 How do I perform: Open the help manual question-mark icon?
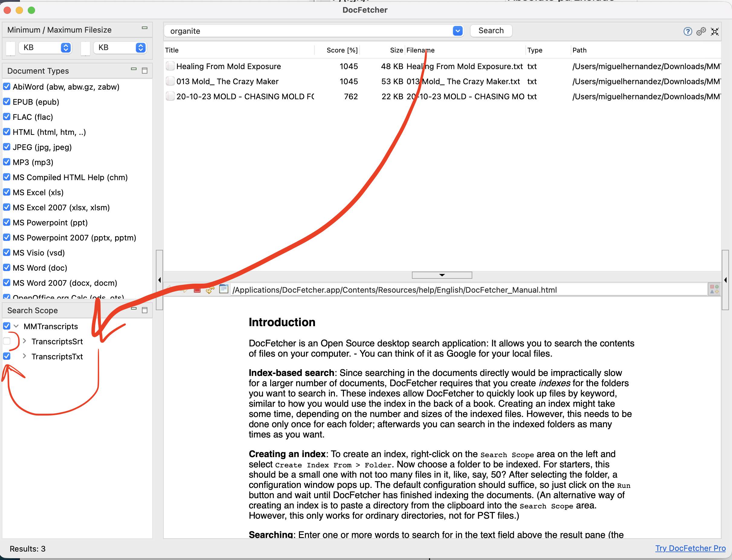pos(687,31)
